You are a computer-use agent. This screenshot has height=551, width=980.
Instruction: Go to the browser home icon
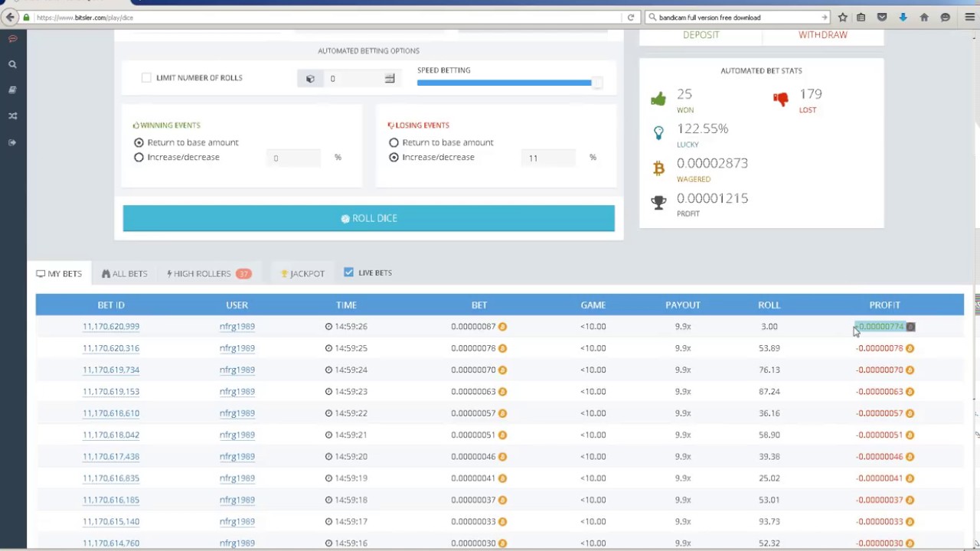(924, 17)
